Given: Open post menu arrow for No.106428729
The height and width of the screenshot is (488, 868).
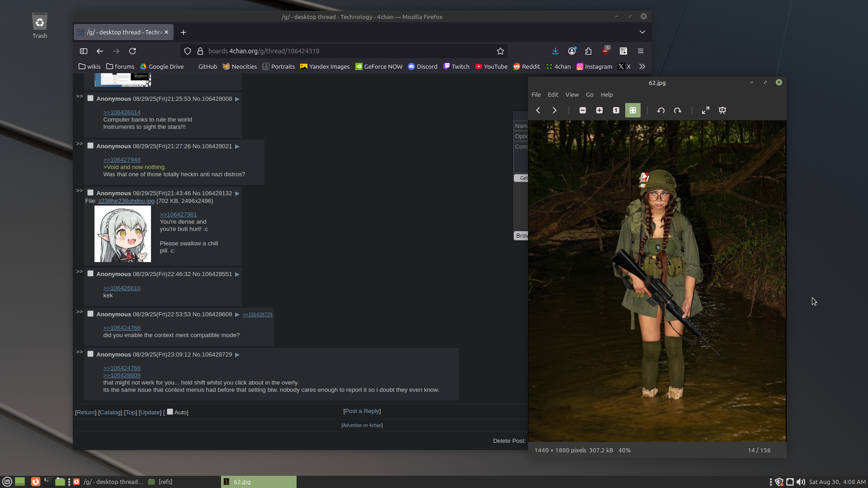Looking at the screenshot, I should point(237,355).
